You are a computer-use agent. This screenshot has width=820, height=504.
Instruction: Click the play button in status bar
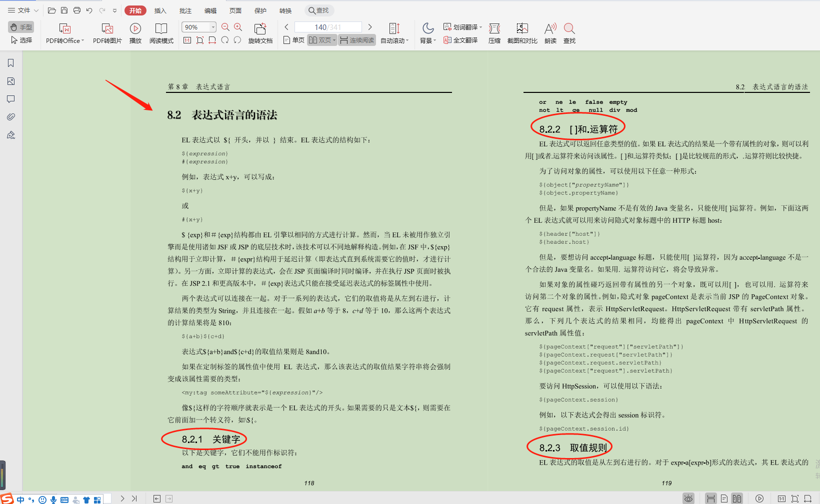coord(759,499)
